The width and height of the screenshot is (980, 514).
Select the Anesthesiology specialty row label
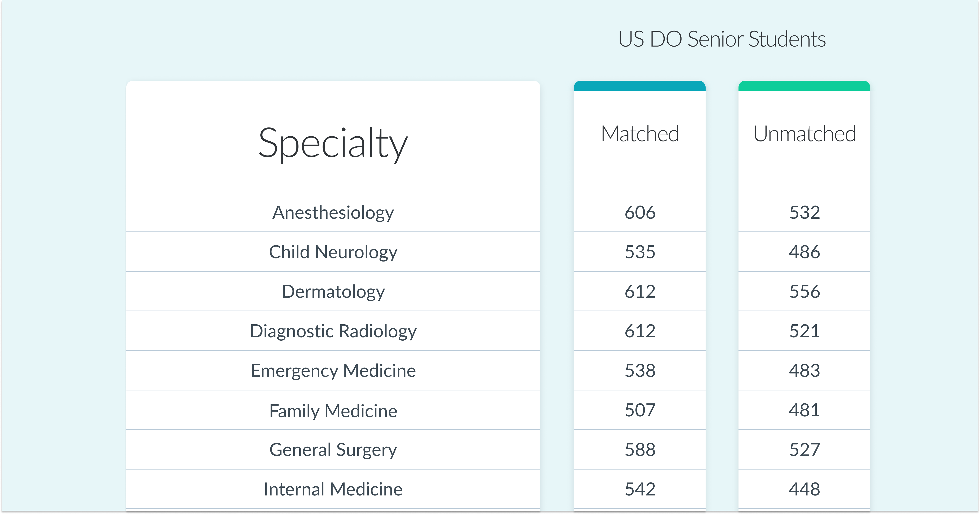(333, 213)
